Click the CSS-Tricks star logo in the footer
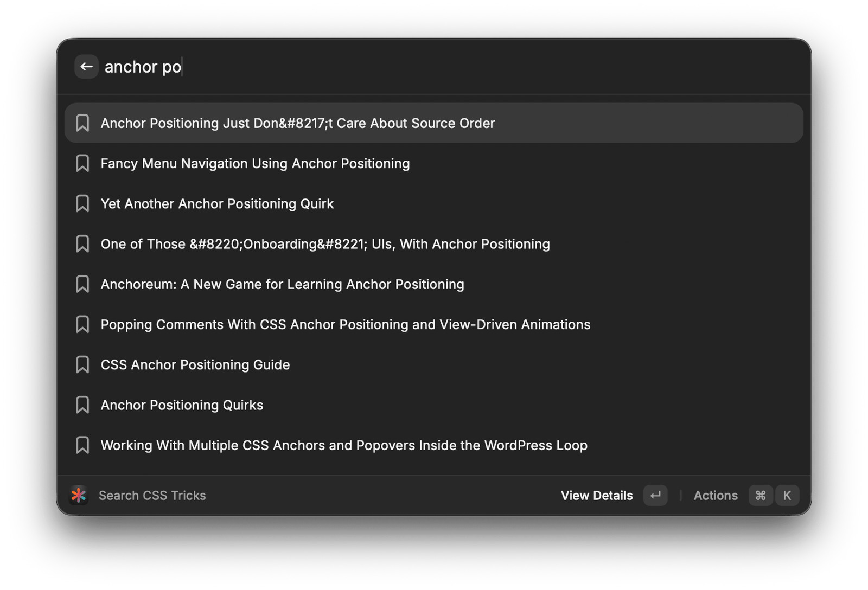Screen dimensions: 868x590 [78, 495]
